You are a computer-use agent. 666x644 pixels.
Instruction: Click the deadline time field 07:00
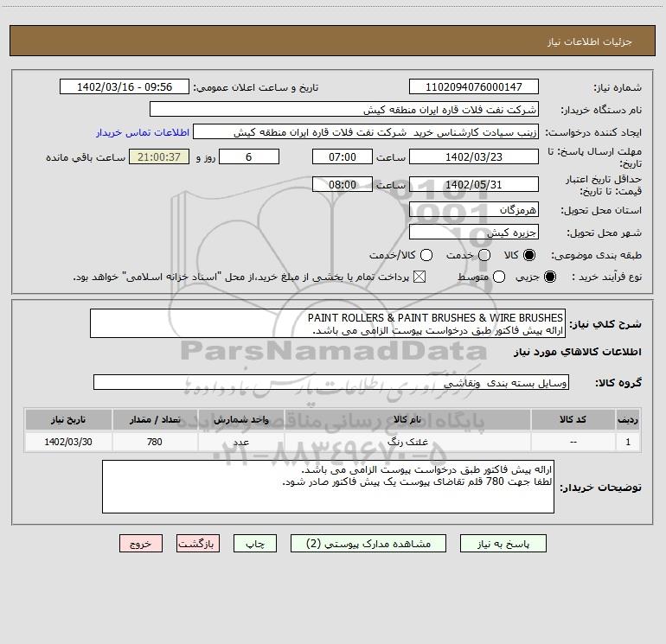tap(343, 157)
